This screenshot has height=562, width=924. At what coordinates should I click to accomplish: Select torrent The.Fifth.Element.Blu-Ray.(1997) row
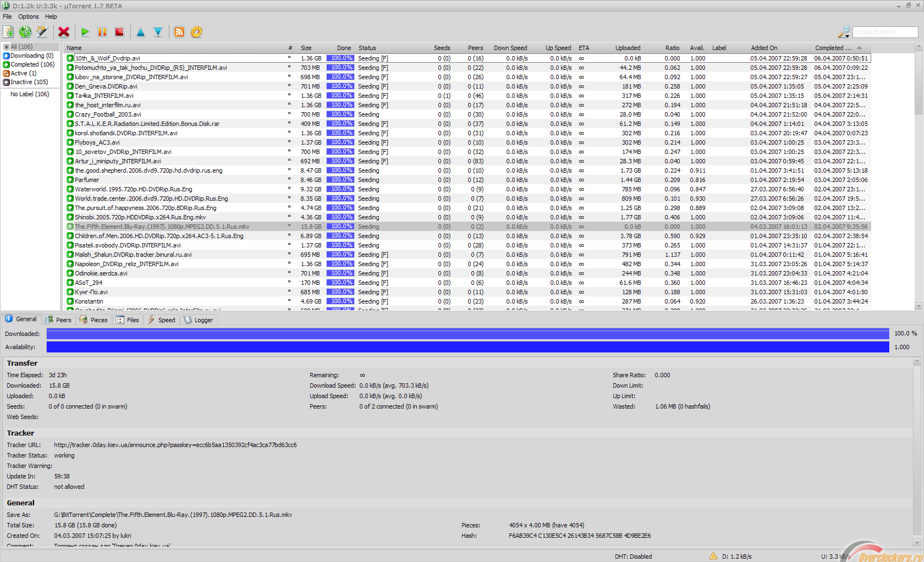pyautogui.click(x=467, y=227)
